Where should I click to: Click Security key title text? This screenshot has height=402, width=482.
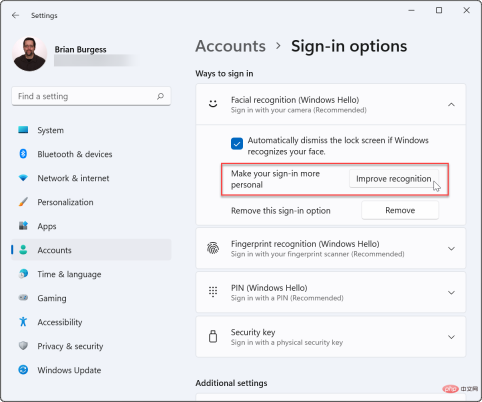253,332
